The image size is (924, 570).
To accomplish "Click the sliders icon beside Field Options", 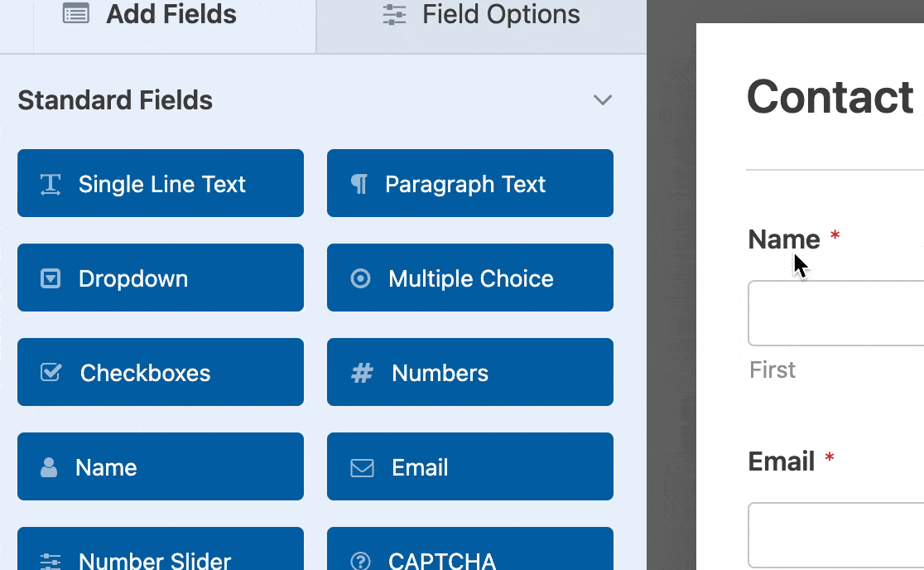I will click(x=393, y=13).
